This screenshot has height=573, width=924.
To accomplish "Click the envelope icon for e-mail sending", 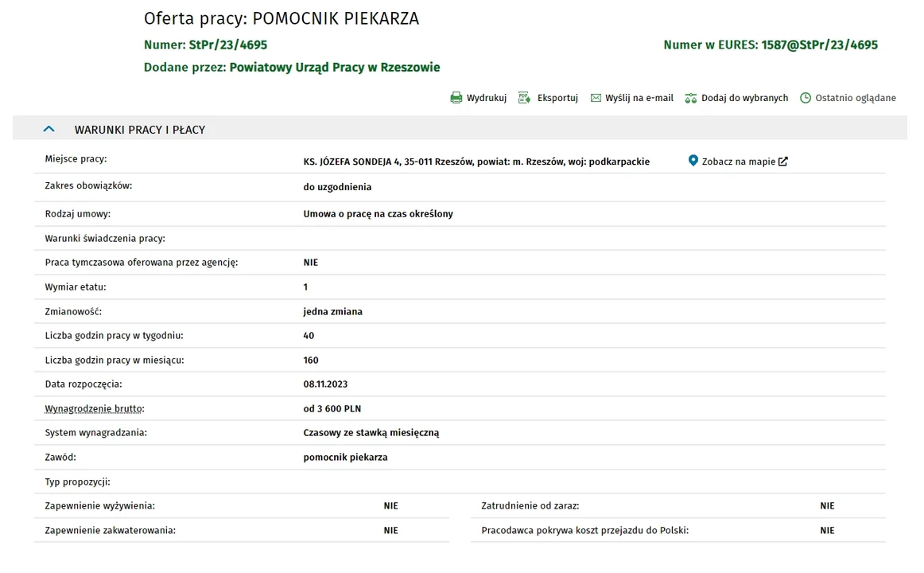I will pyautogui.click(x=596, y=98).
